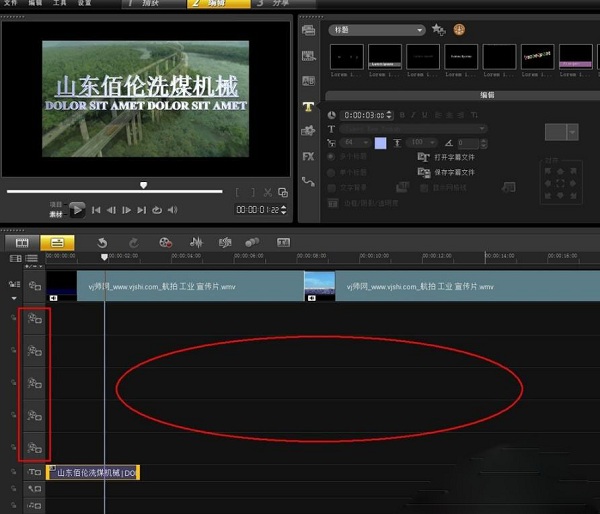Open the 文件 menu
The width and height of the screenshot is (600, 514).
[x=10, y=3]
